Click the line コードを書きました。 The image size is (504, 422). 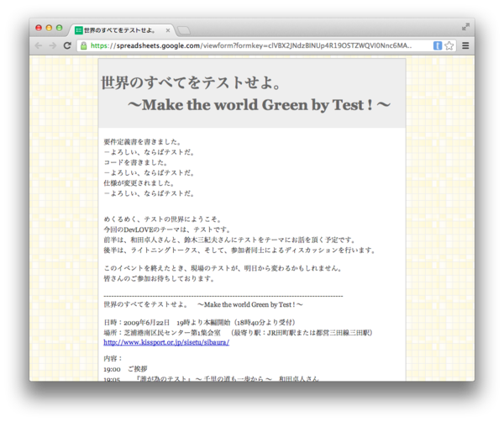point(136,162)
